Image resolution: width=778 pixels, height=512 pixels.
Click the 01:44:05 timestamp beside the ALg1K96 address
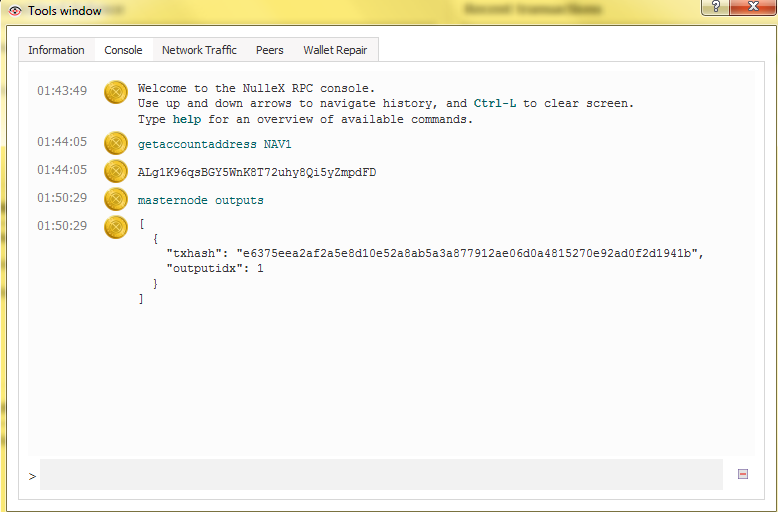(62, 170)
